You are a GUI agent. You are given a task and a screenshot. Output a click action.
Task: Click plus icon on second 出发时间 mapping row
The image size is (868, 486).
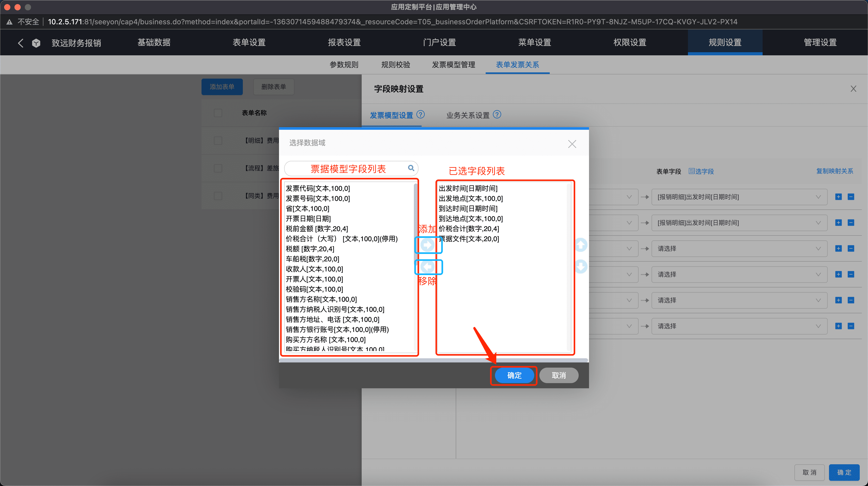(838, 223)
